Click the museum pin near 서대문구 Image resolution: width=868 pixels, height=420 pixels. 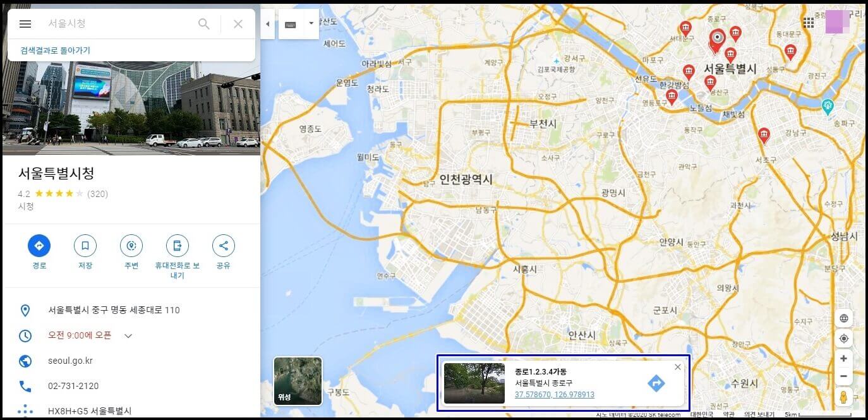(x=685, y=28)
